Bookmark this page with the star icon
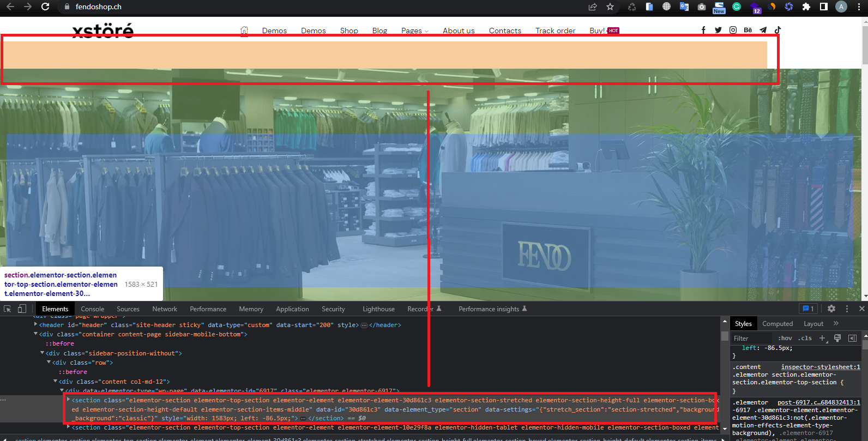The height and width of the screenshot is (441, 868). [610, 7]
